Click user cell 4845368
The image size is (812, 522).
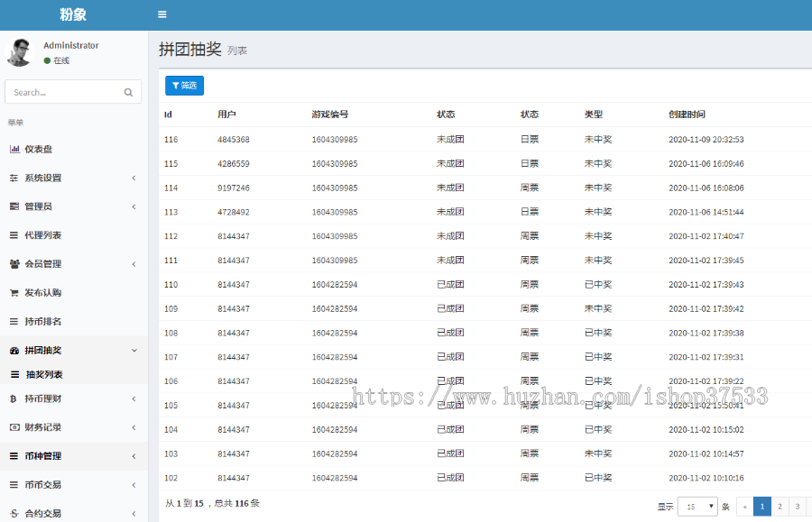234,140
